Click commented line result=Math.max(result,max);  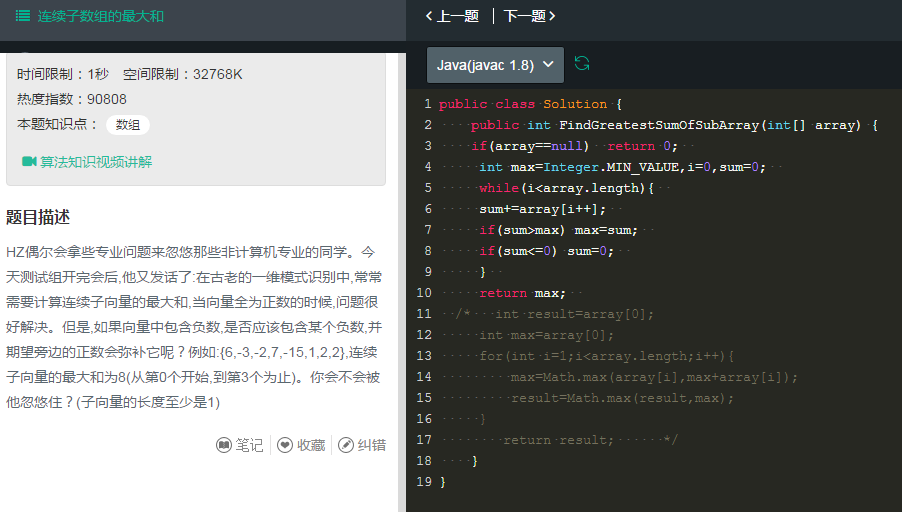click(x=622, y=398)
